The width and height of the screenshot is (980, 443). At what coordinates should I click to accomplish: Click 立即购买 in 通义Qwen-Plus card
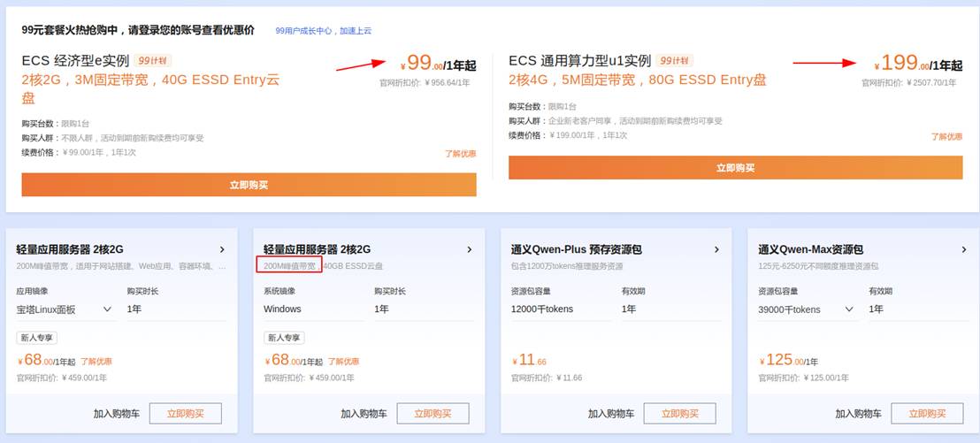pos(680,414)
